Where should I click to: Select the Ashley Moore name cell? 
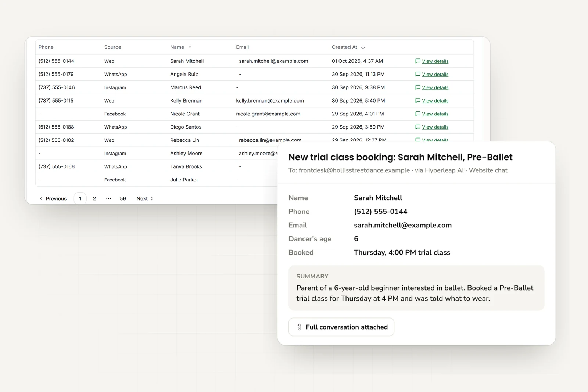[x=186, y=153]
